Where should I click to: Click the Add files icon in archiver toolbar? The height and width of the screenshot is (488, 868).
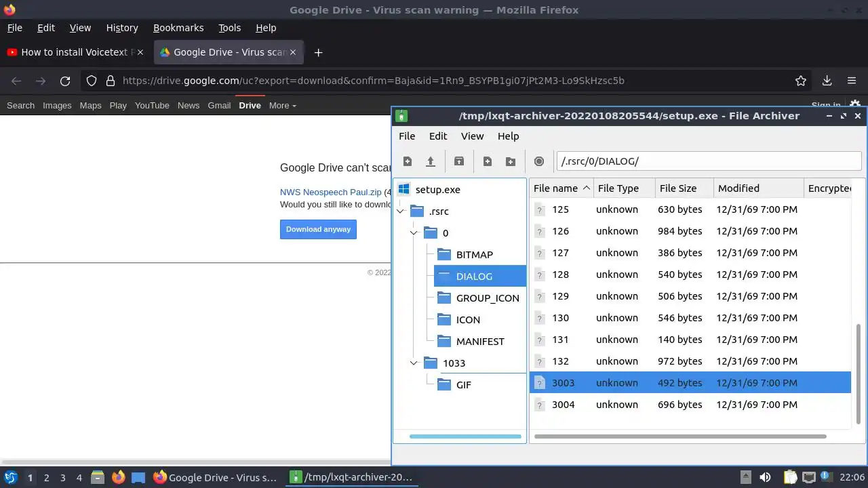pos(488,161)
